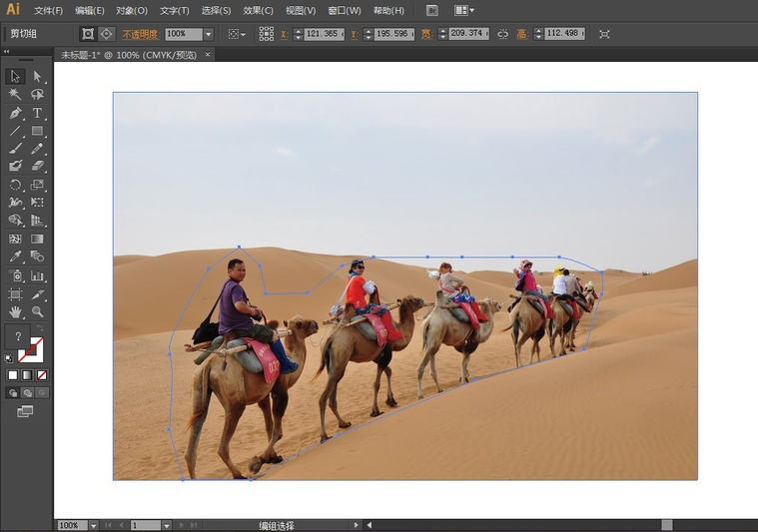Select the Blend tool
758x532 pixels.
[37, 257]
